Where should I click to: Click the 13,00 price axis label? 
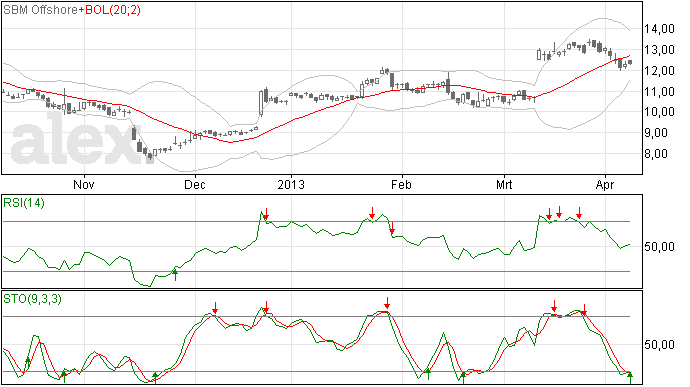pyautogui.click(x=659, y=50)
